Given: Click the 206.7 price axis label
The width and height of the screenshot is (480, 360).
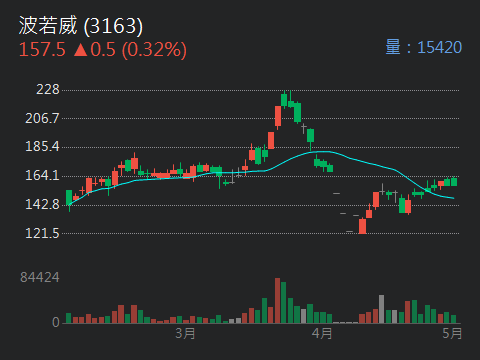Looking at the screenshot, I should (x=42, y=118).
